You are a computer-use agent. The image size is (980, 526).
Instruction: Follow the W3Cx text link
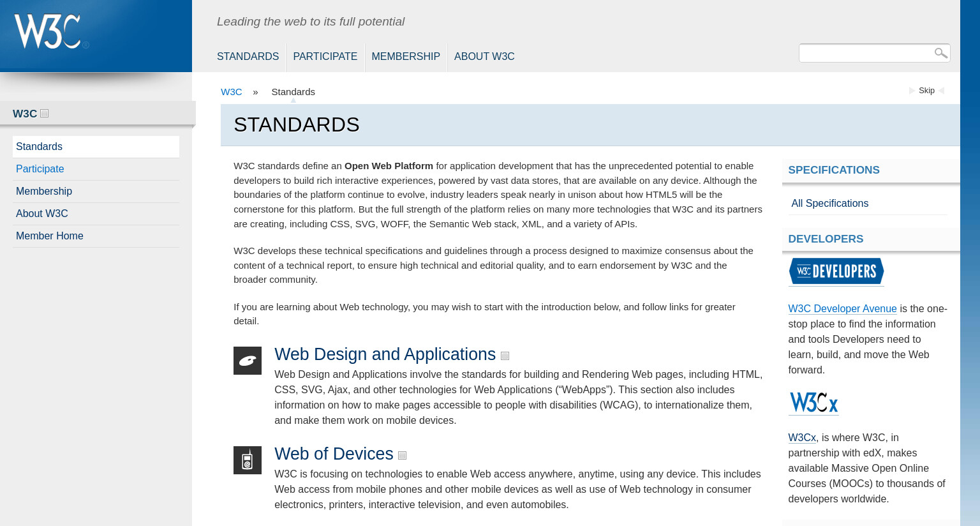pos(802,438)
